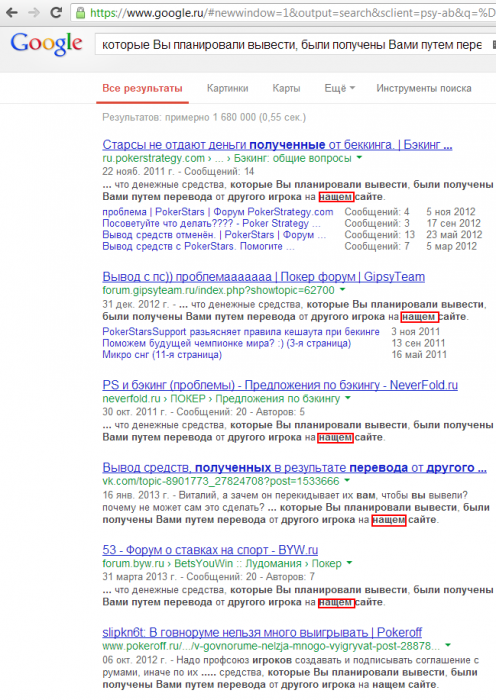Click green URL text ru.pokerstrategy.com
This screenshot has width=496, height=700.
pyautogui.click(x=153, y=158)
